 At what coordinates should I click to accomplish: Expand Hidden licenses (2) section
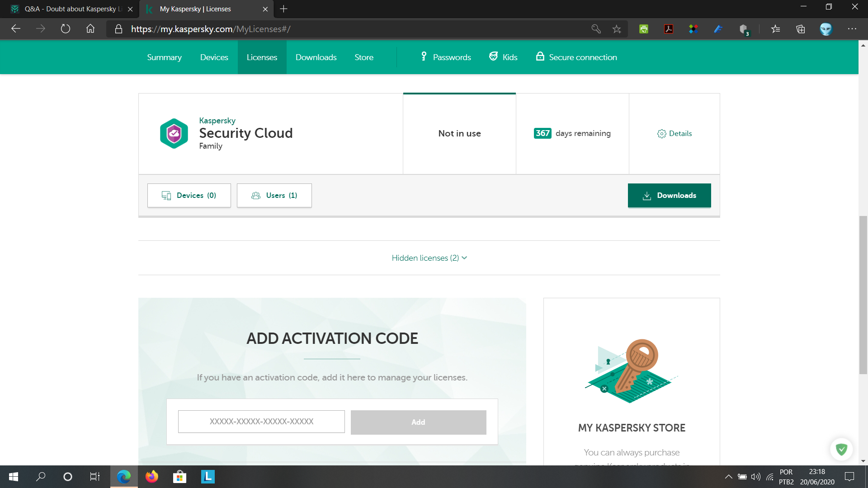pyautogui.click(x=429, y=258)
